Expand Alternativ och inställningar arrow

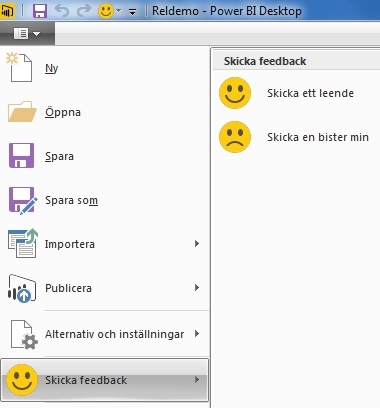click(x=197, y=334)
